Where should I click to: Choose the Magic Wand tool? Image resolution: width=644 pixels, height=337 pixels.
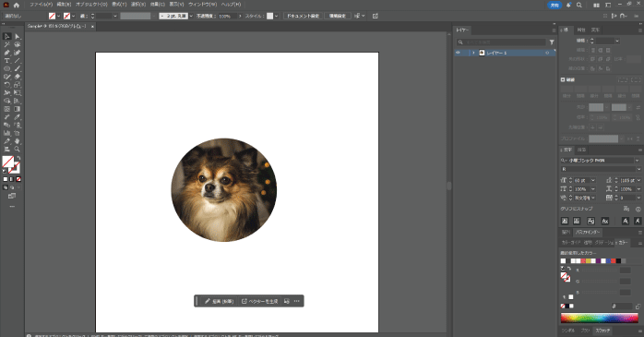point(7,44)
